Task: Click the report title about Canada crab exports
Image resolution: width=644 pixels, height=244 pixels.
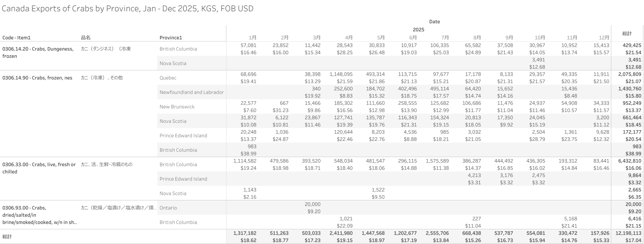Action: click(x=127, y=9)
